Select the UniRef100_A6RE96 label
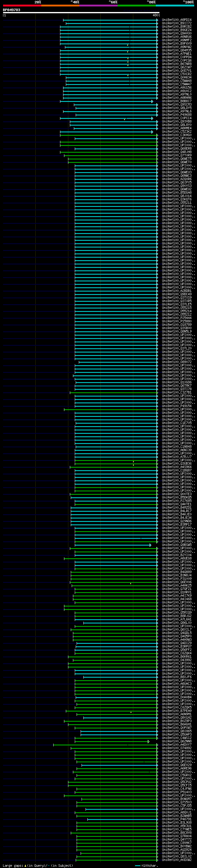 [177, 769]
